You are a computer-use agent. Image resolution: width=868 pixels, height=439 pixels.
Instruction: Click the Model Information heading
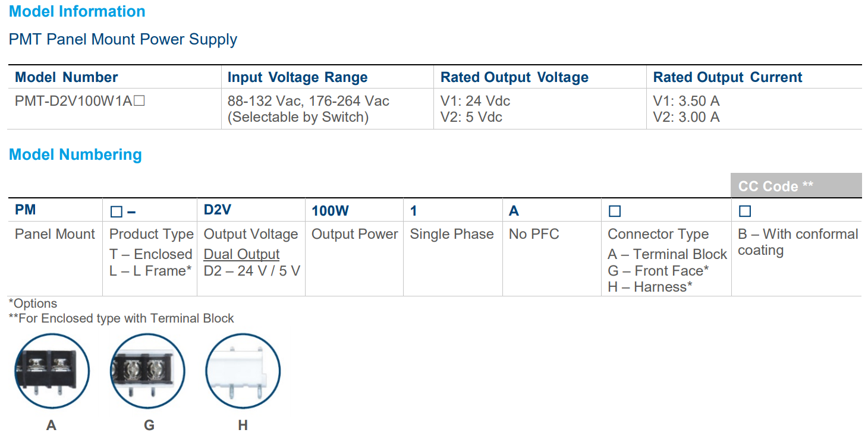point(77,11)
